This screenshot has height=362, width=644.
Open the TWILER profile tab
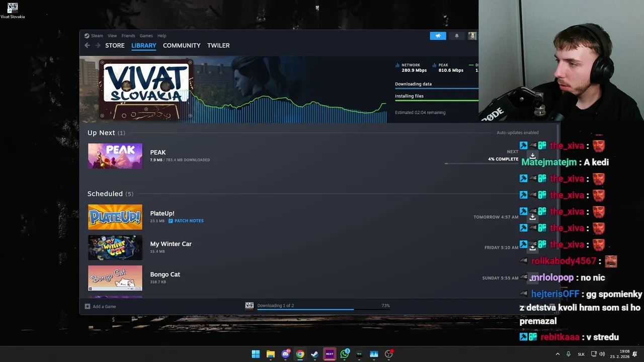[x=218, y=45]
